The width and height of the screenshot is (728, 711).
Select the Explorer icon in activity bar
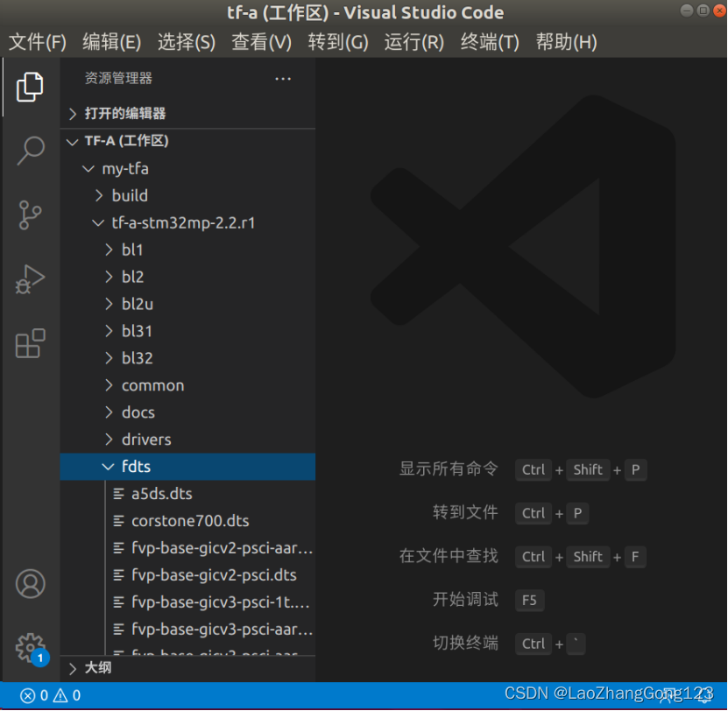(30, 87)
